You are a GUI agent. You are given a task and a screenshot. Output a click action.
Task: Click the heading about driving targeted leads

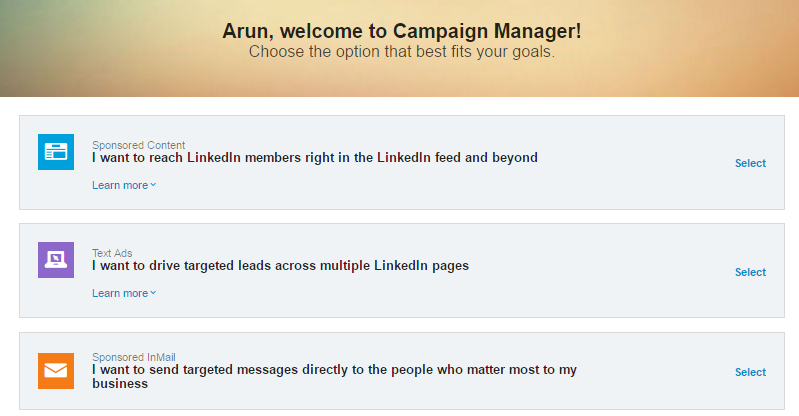(280, 266)
